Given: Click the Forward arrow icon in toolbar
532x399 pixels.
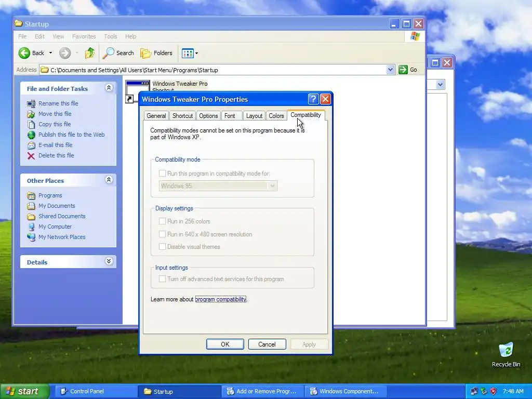Looking at the screenshot, I should pos(65,53).
